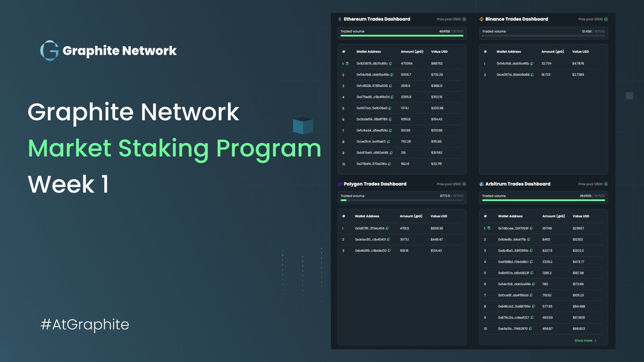Copy wallet address 0xe75ed6...c9b46b0d
Image resolution: width=644 pixels, height=362 pixels.
tap(392, 97)
